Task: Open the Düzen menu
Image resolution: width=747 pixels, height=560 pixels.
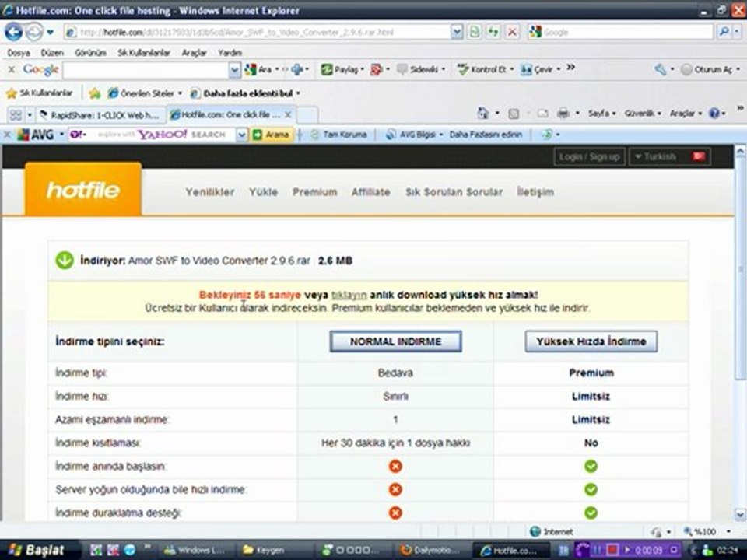Action: (x=52, y=53)
